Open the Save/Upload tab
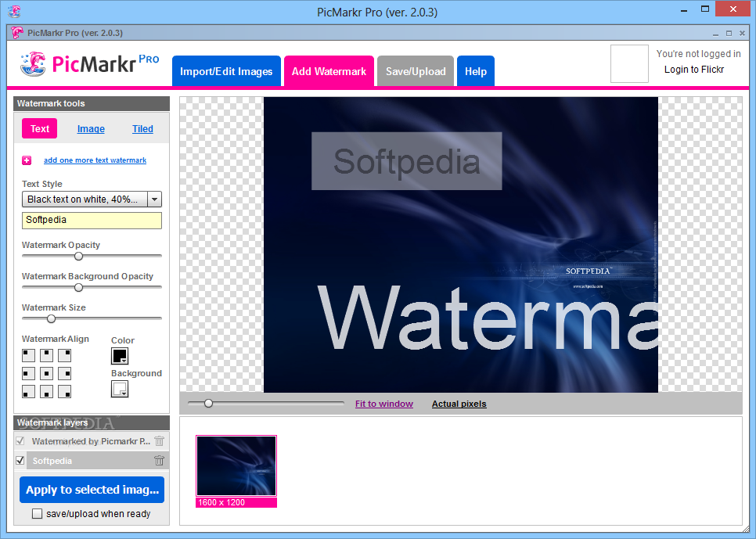Viewport: 756px width, 539px height. pos(416,71)
